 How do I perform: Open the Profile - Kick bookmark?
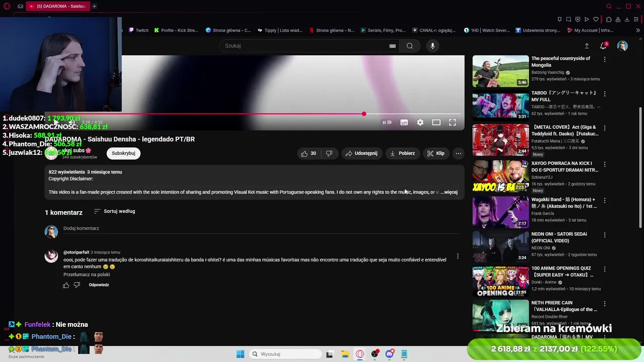click(176, 30)
